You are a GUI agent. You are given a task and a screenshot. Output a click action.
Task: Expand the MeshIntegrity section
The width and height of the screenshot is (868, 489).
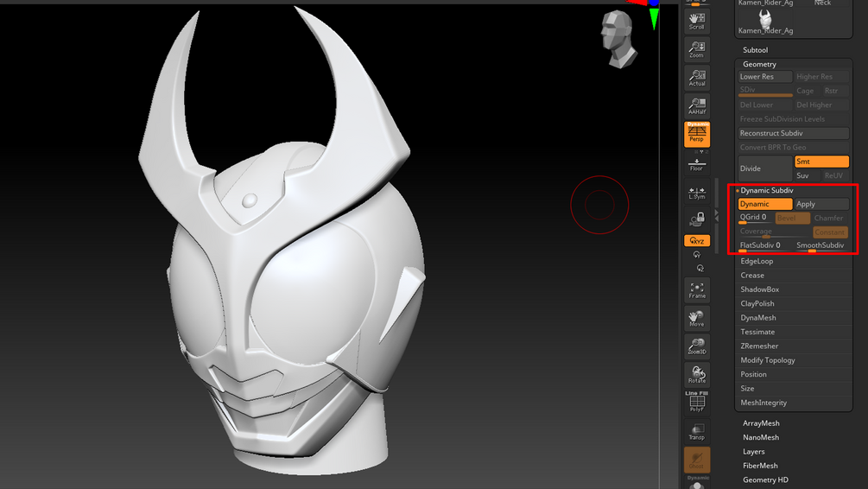pos(763,403)
